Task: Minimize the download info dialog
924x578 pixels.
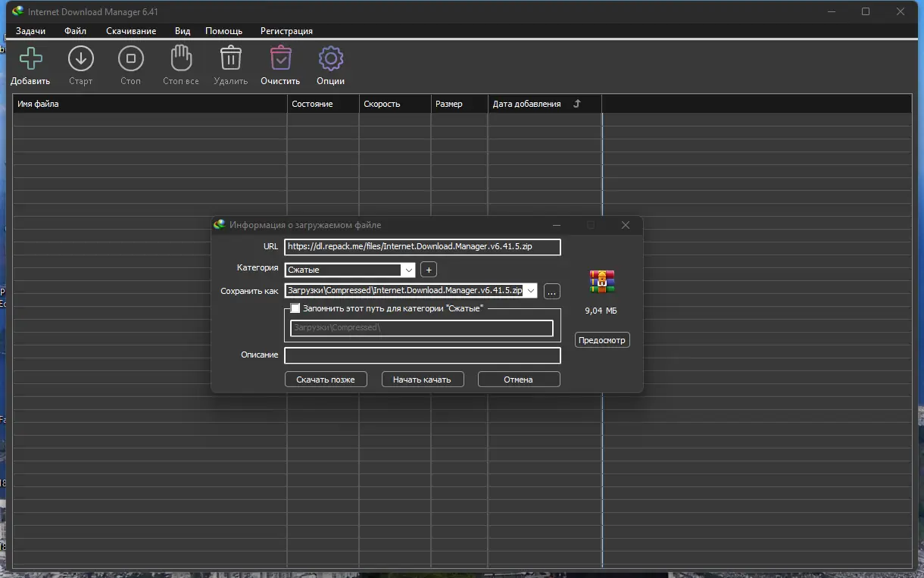Action: [x=557, y=225]
